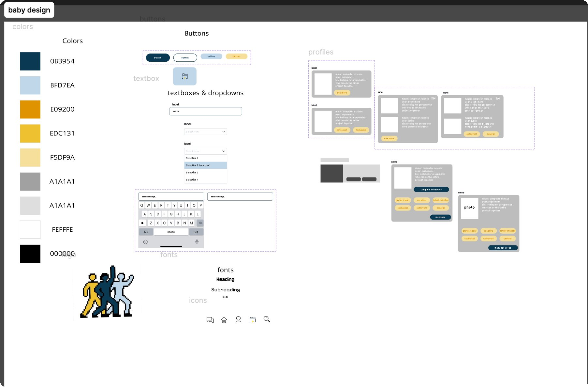Select the 0B3954 navy color swatch
The width and height of the screenshot is (588, 387).
30,61
